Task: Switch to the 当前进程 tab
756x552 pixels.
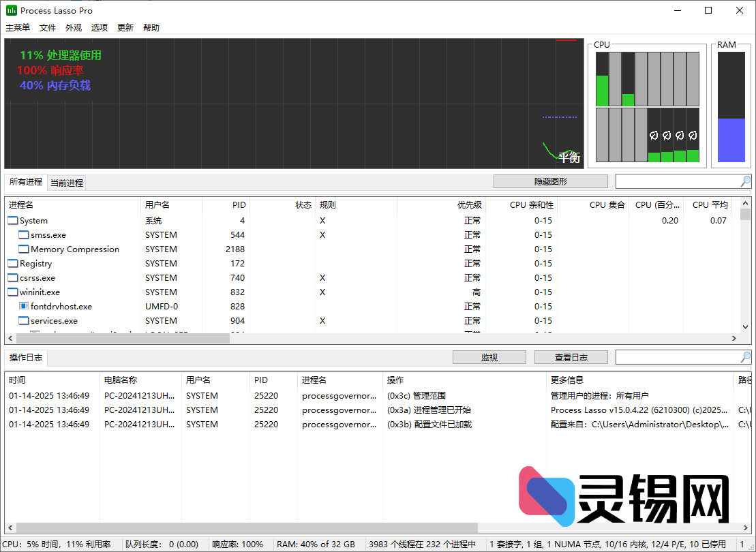Action: tap(67, 182)
